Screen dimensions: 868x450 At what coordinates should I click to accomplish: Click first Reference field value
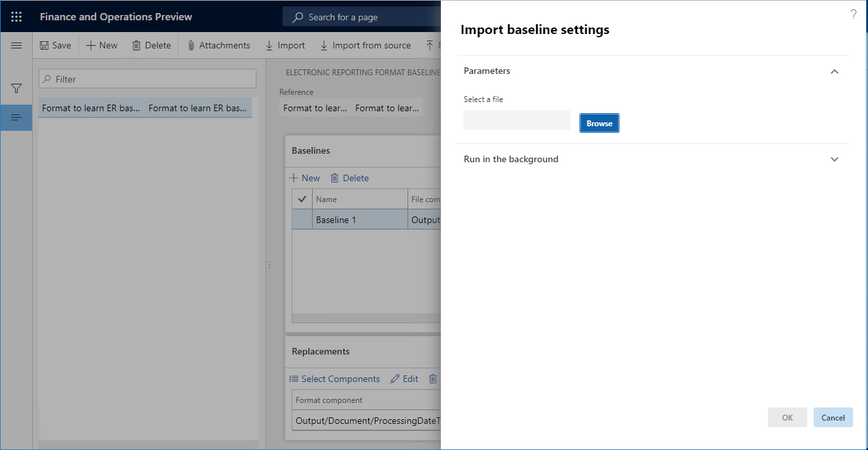[x=315, y=108]
